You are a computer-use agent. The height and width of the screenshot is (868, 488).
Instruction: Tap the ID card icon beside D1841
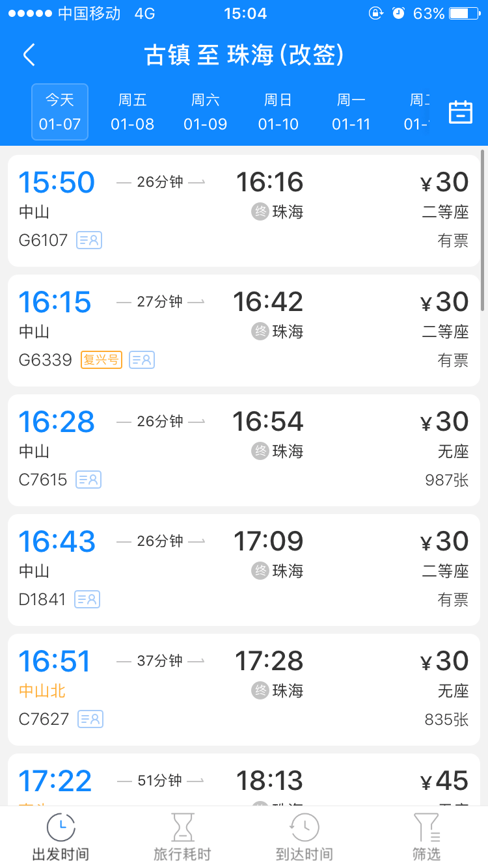[87, 599]
